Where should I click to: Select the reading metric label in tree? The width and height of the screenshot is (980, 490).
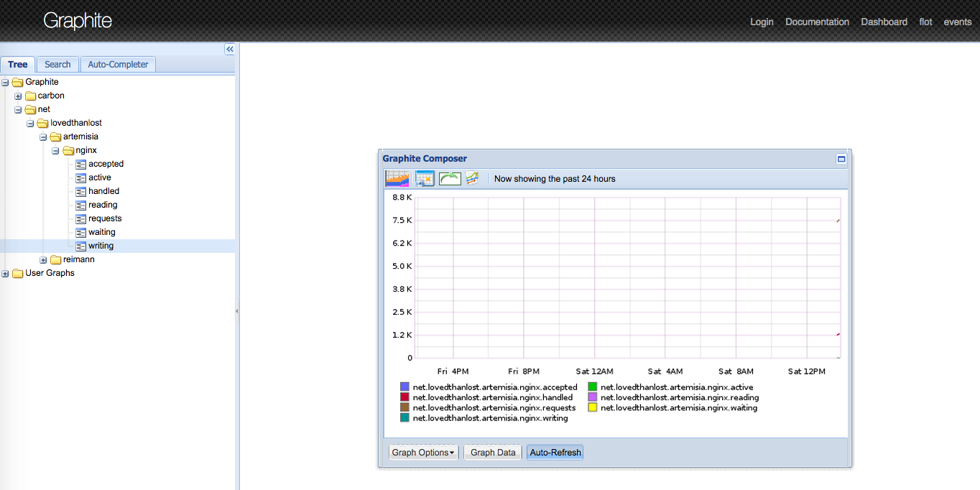tap(103, 205)
